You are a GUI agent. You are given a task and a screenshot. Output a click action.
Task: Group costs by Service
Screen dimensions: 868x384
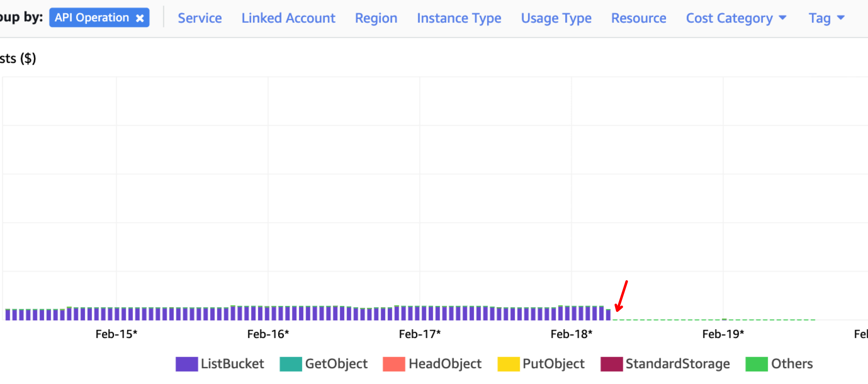pyautogui.click(x=200, y=18)
